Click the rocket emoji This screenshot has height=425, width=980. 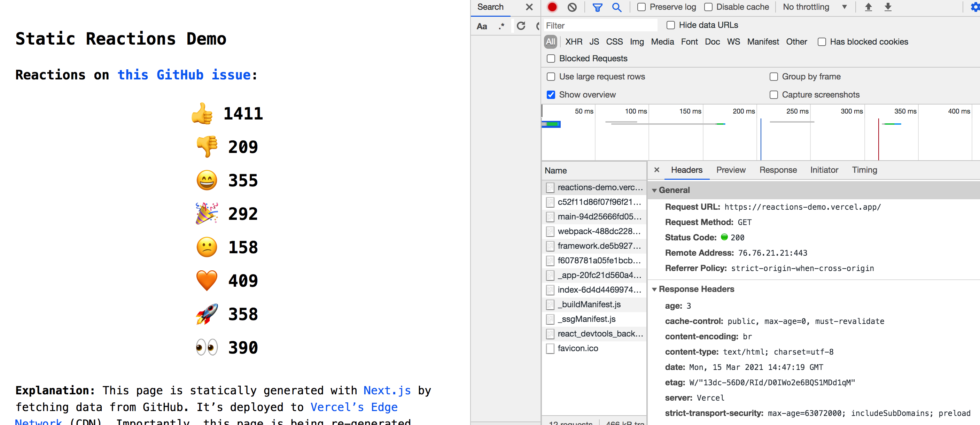tap(207, 314)
